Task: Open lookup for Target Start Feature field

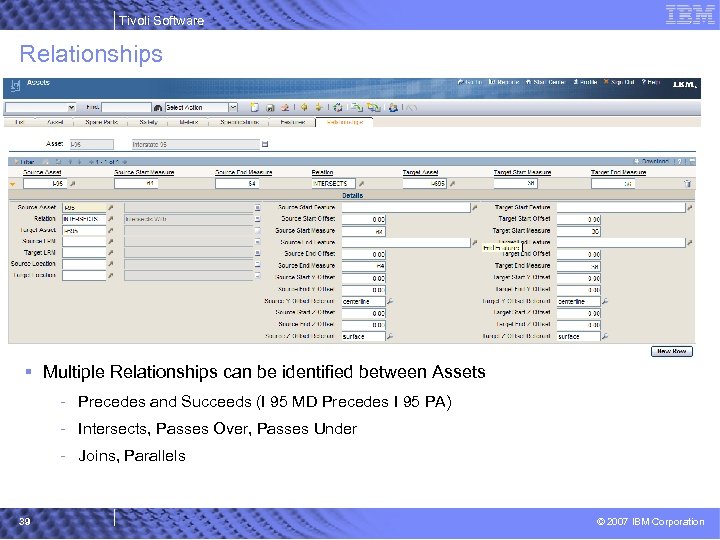Action: coord(689,208)
